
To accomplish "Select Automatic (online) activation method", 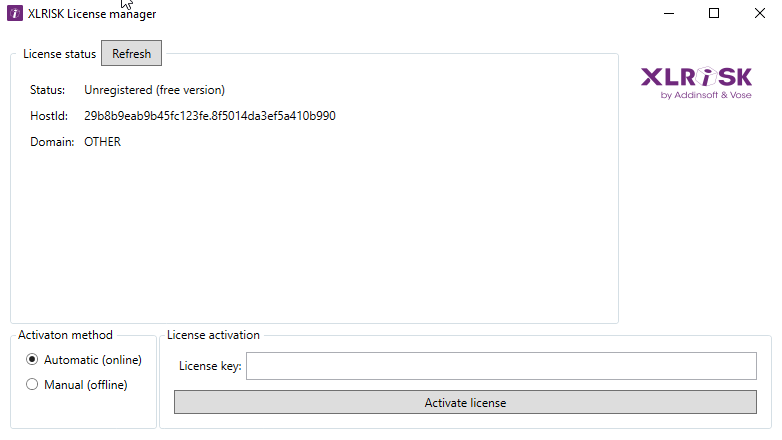I will 32,360.
